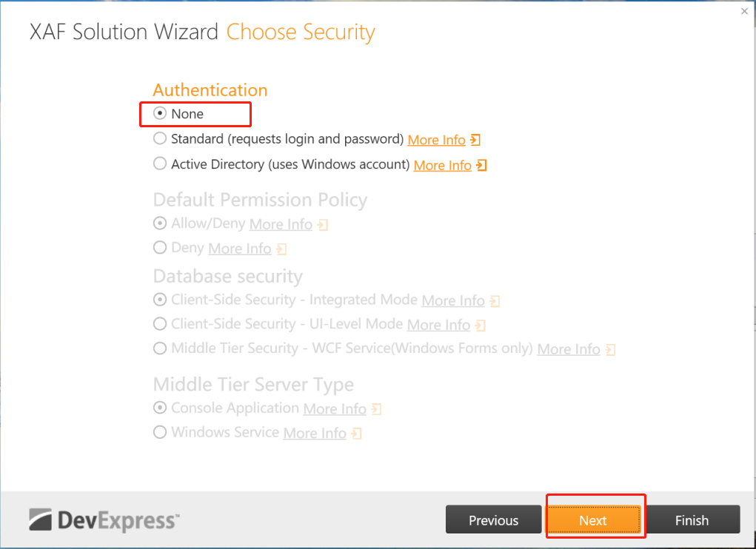Go back with the Previous button

pos(493,520)
